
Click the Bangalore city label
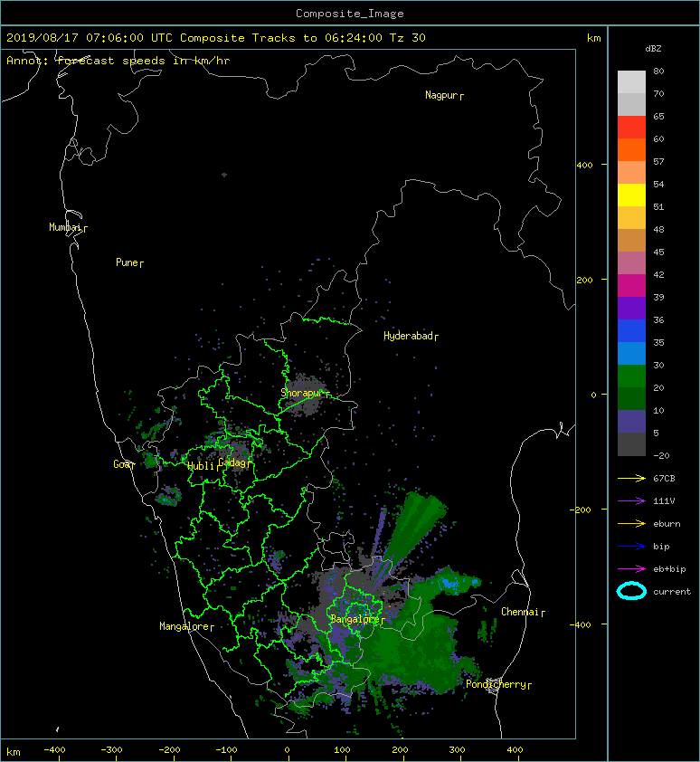[355, 619]
